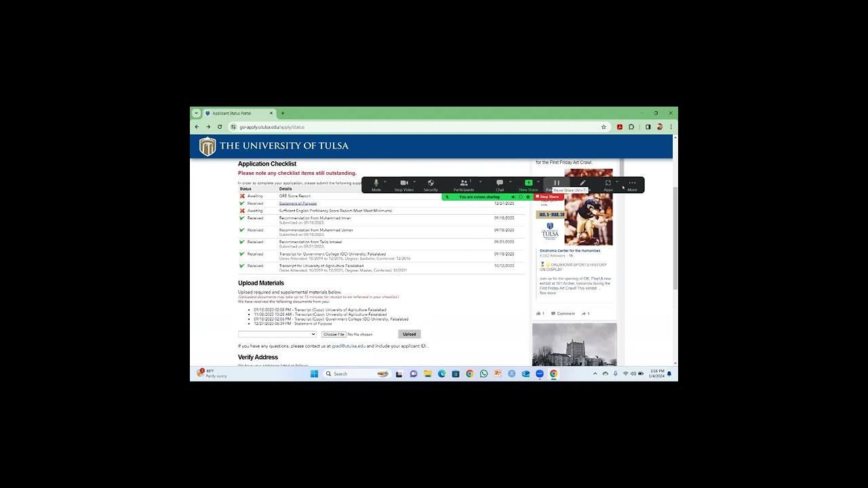The height and width of the screenshot is (488, 868).
Task: Open the Windows Start menu
Action: (314, 373)
